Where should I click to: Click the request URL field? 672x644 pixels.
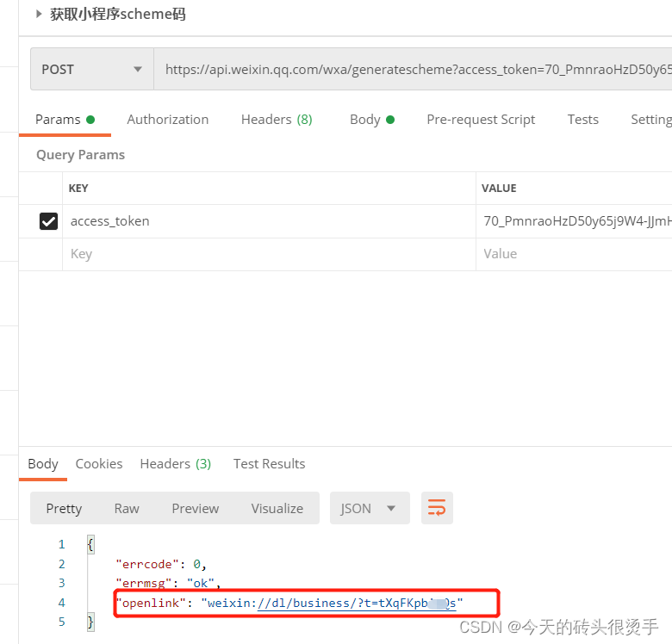pyautogui.click(x=413, y=70)
